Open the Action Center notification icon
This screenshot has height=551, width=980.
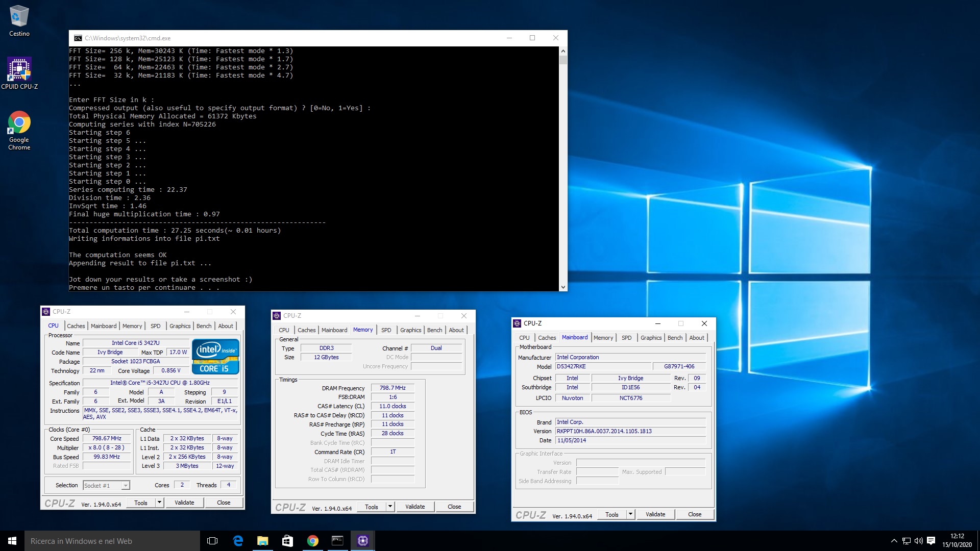point(931,541)
